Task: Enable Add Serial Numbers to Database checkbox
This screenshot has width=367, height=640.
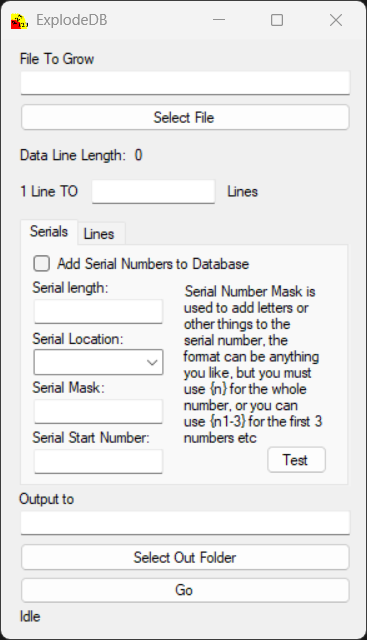Action: pos(42,264)
